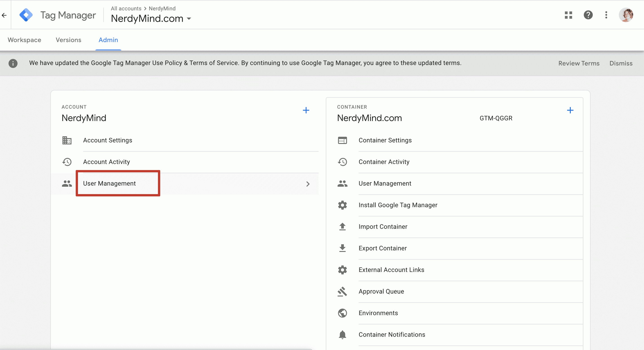Go to All accounts breadcrumb
The width and height of the screenshot is (644, 350).
(126, 9)
